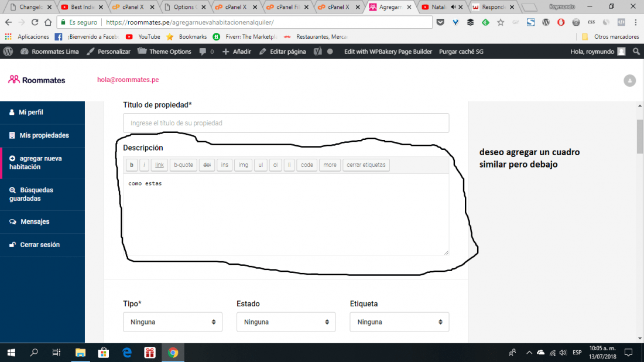This screenshot has width=644, height=362.
Task: Click the WordPress logo in the admin bar
Action: (8, 52)
